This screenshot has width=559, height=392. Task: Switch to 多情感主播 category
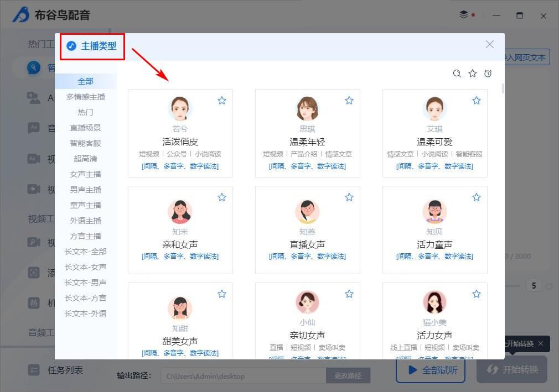point(86,97)
